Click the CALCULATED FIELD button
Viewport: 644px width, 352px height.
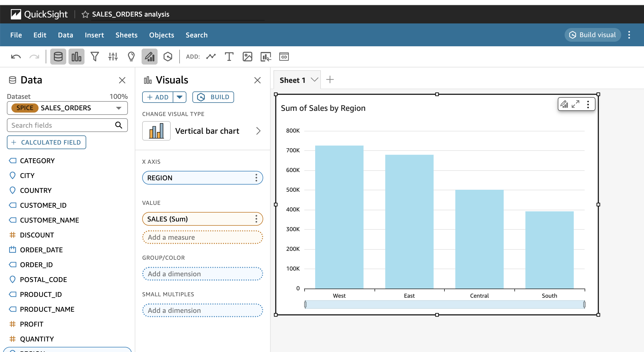pyautogui.click(x=47, y=142)
